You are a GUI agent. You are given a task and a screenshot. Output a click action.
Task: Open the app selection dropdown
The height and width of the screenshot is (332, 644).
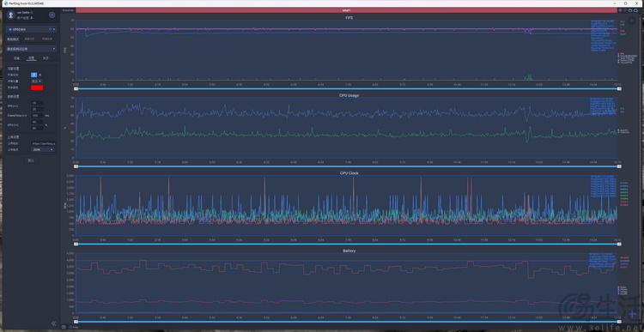[x=32, y=48]
